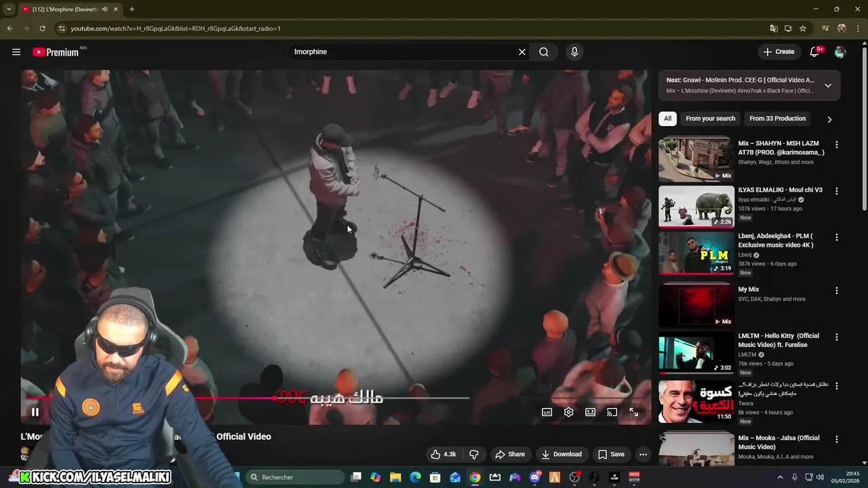Toggle subtitles/closed captions
The height and width of the screenshot is (488, 868).
pos(547,412)
